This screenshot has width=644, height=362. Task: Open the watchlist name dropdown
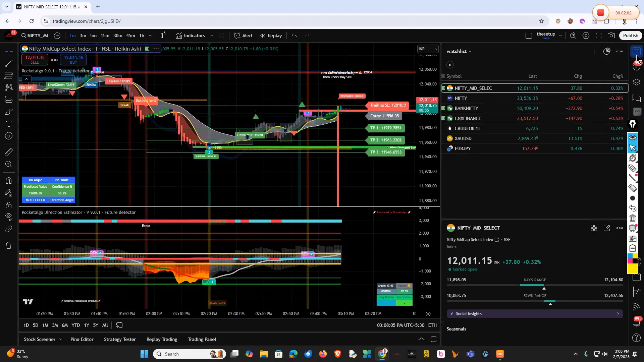click(x=470, y=51)
